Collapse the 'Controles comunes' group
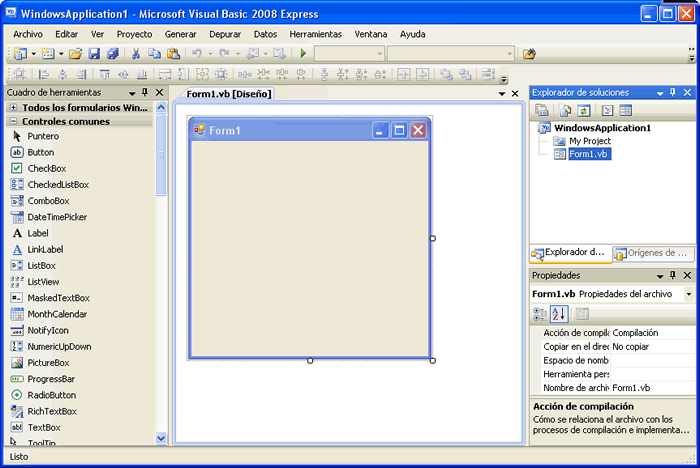The height and width of the screenshot is (468, 700). click(13, 121)
